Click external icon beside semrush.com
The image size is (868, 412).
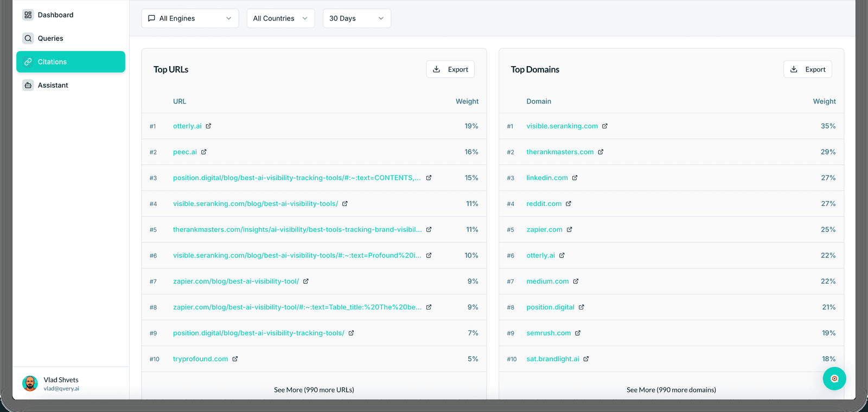[578, 333]
